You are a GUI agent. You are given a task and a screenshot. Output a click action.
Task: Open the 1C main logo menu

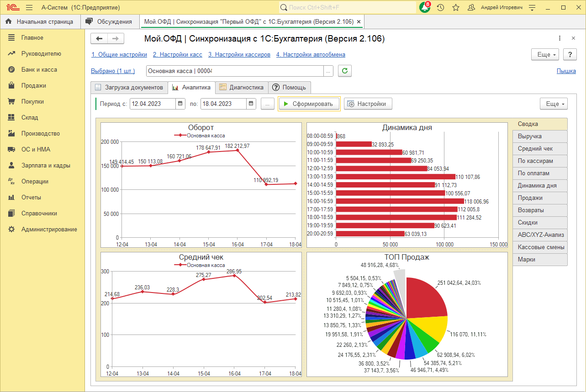(12, 8)
